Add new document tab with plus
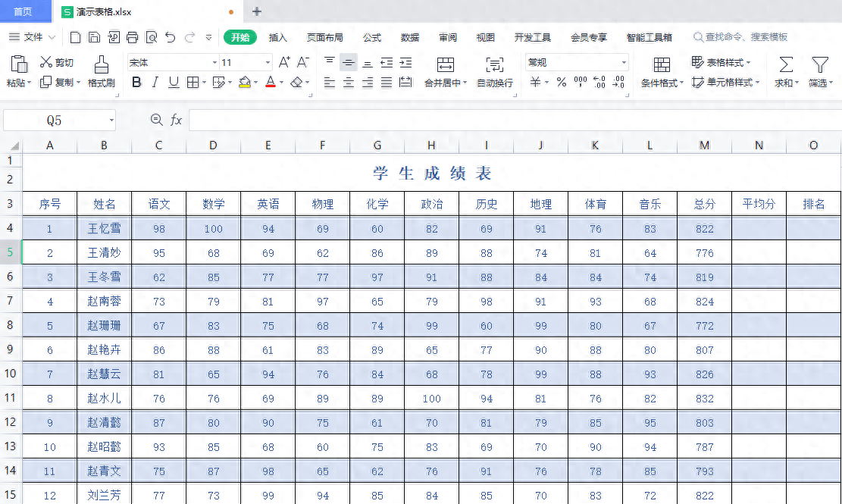The width and height of the screenshot is (842, 504). pos(257,11)
